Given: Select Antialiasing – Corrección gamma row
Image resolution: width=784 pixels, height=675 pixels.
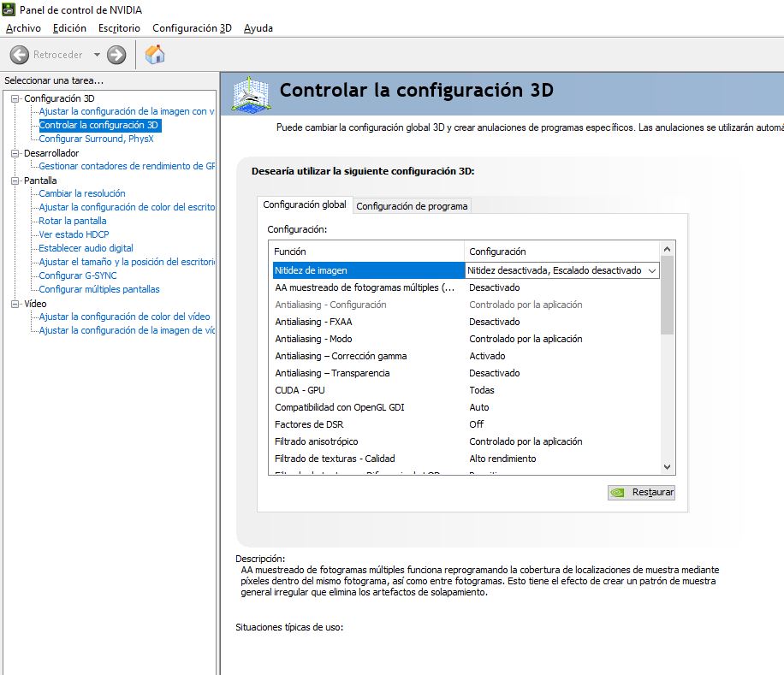Looking at the screenshot, I should 466,356.
